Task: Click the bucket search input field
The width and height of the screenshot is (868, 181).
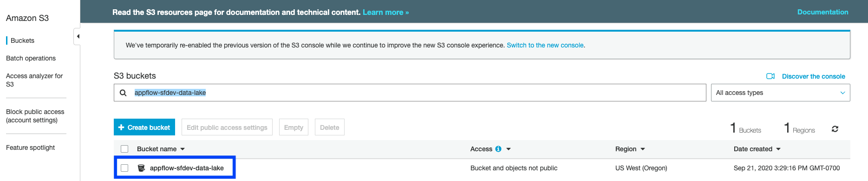Action: coord(410,93)
